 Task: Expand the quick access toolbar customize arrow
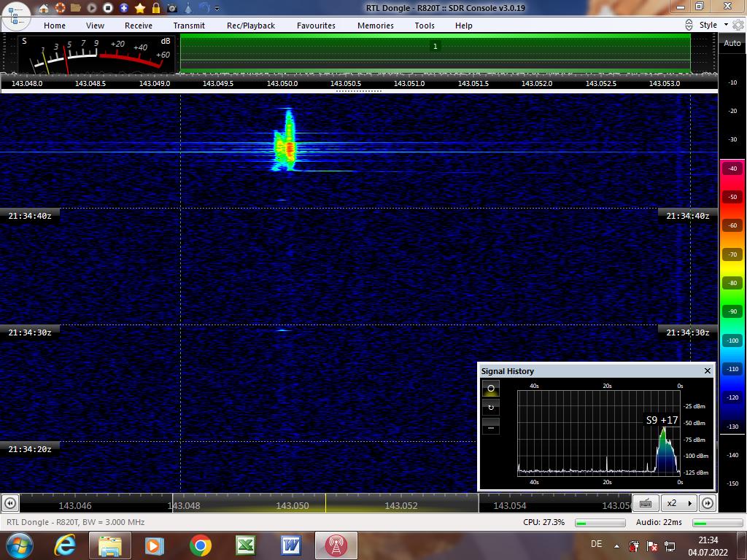point(217,8)
